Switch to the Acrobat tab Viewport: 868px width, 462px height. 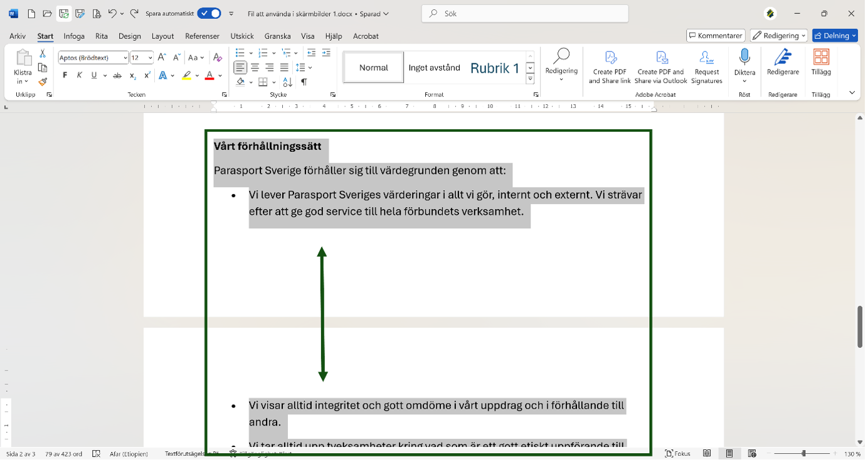point(366,36)
